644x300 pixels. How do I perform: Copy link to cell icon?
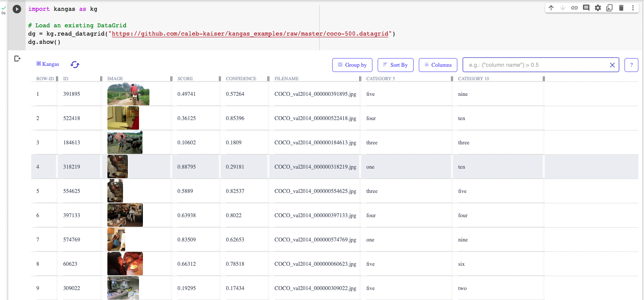pyautogui.click(x=574, y=7)
